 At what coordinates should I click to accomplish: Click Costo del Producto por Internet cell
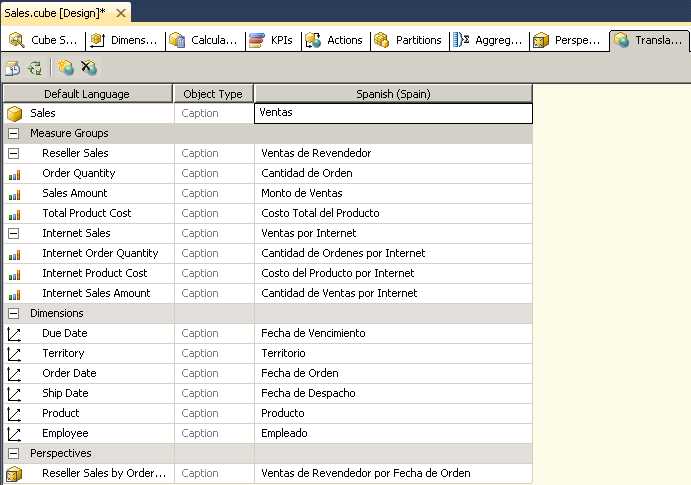tap(393, 274)
